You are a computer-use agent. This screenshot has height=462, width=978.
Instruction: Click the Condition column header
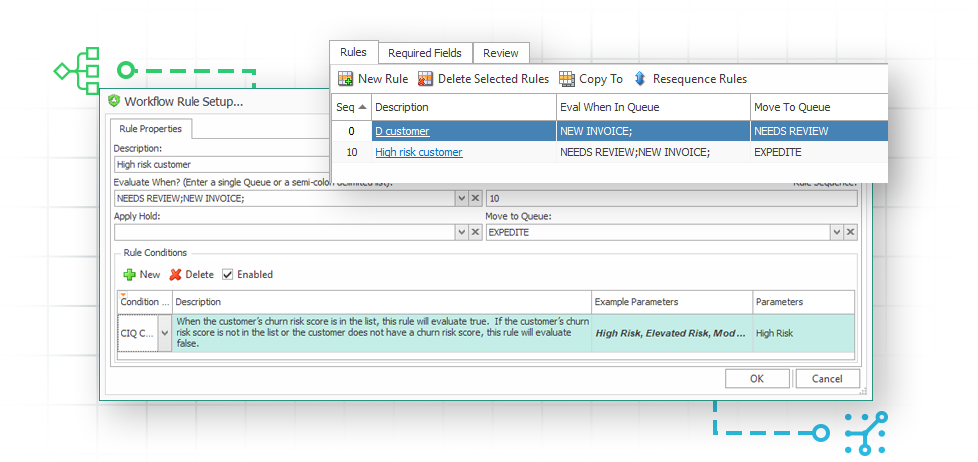[145, 302]
